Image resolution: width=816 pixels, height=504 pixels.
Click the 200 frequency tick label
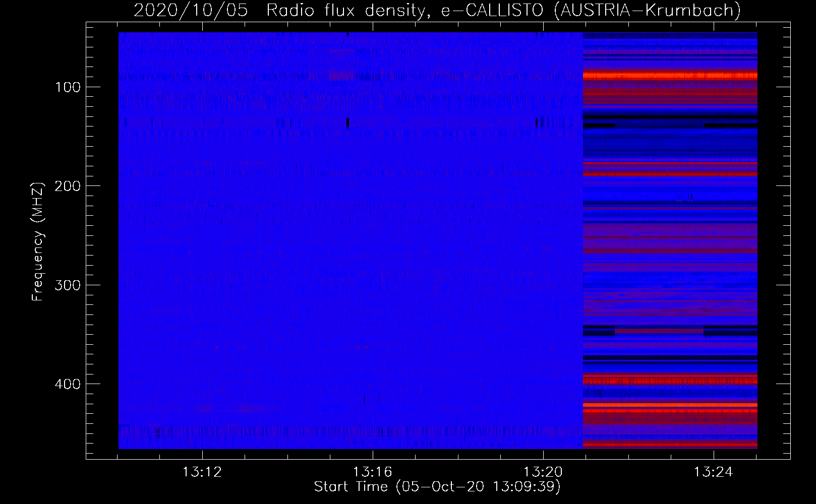tap(68, 186)
